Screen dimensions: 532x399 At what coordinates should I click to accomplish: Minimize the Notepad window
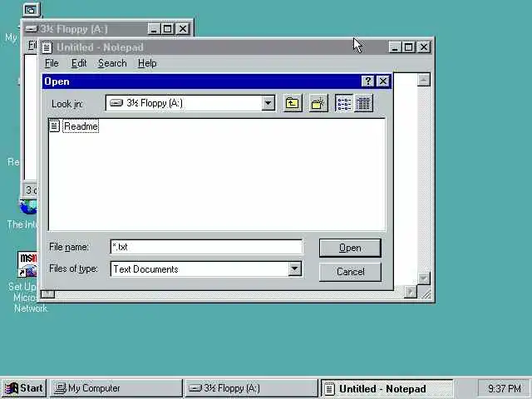pyautogui.click(x=395, y=47)
